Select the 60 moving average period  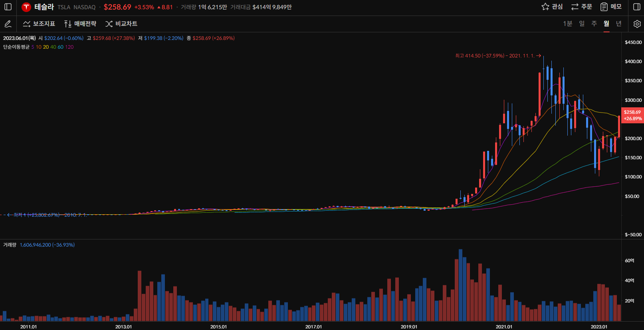click(61, 47)
